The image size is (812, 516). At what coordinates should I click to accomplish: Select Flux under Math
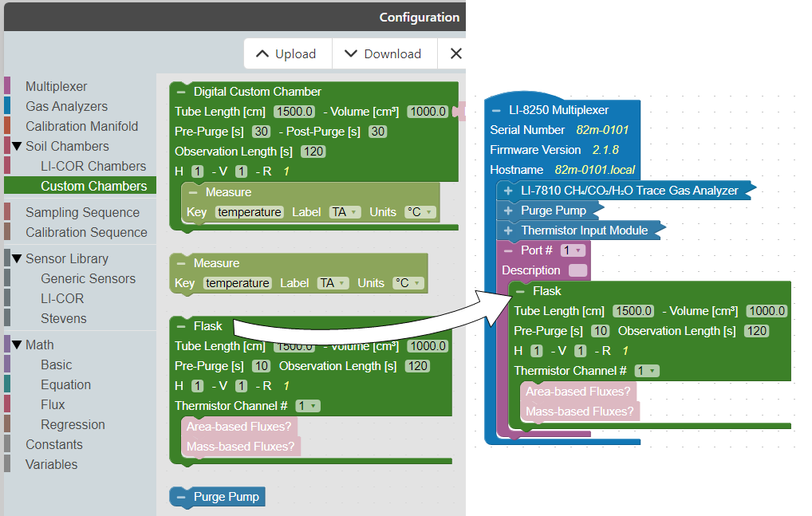(53, 404)
